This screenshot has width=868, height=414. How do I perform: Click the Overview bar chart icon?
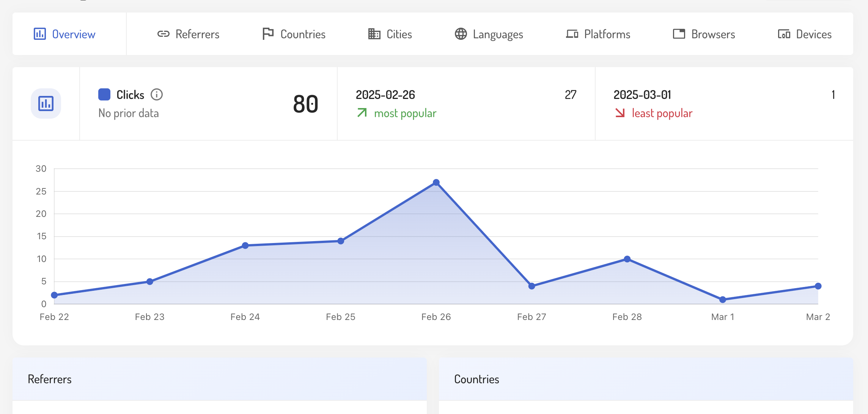click(39, 34)
